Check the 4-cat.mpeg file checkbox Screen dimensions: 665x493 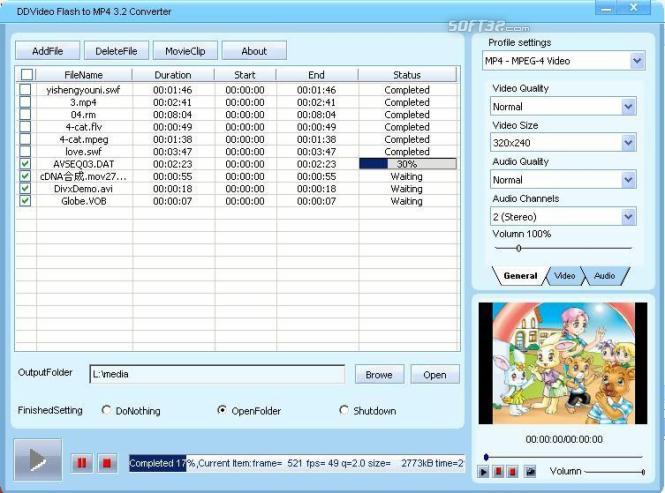click(x=25, y=139)
